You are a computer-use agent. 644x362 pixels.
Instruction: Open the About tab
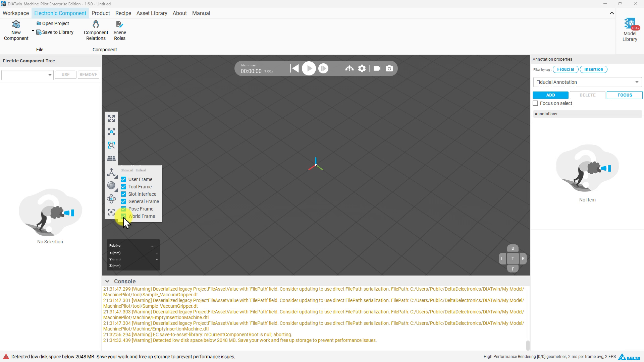coord(179,13)
